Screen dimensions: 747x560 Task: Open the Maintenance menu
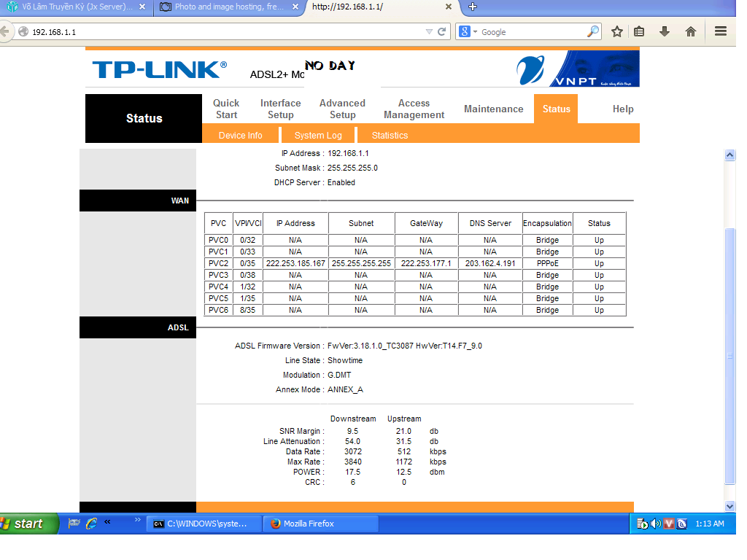(x=494, y=109)
